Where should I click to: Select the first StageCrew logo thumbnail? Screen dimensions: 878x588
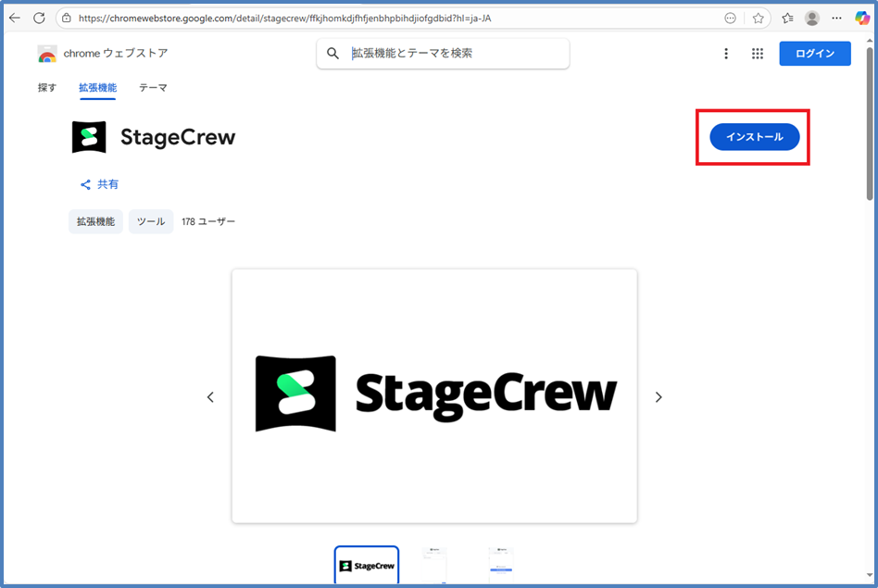coord(367,566)
